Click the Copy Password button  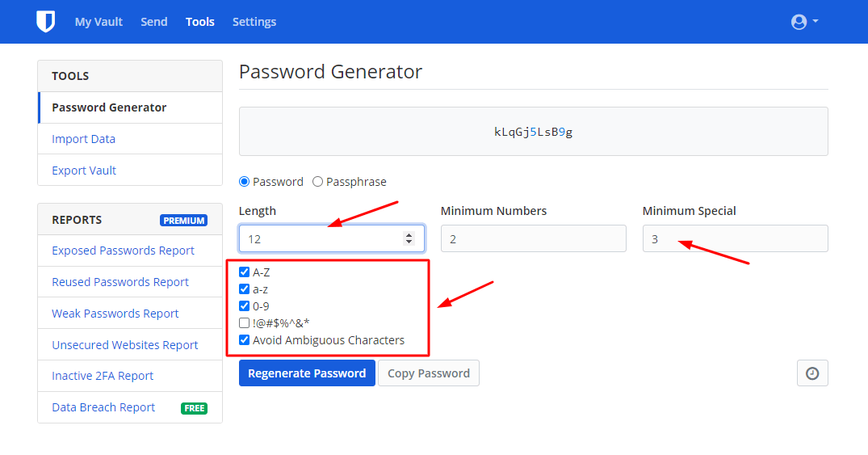coord(429,373)
